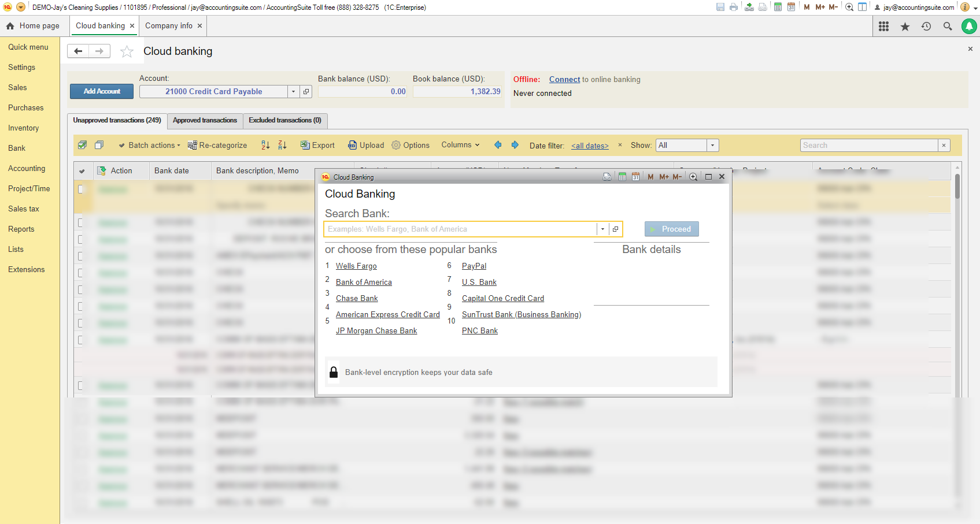Click the Re-categorize toolbar button
The height and width of the screenshot is (524, 980).
coord(217,145)
